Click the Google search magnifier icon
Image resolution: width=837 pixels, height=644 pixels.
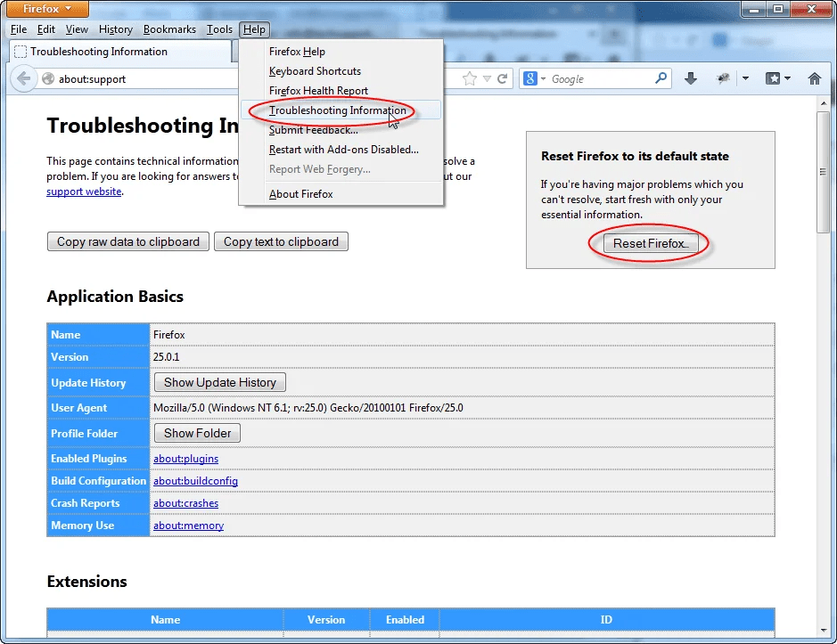[660, 78]
